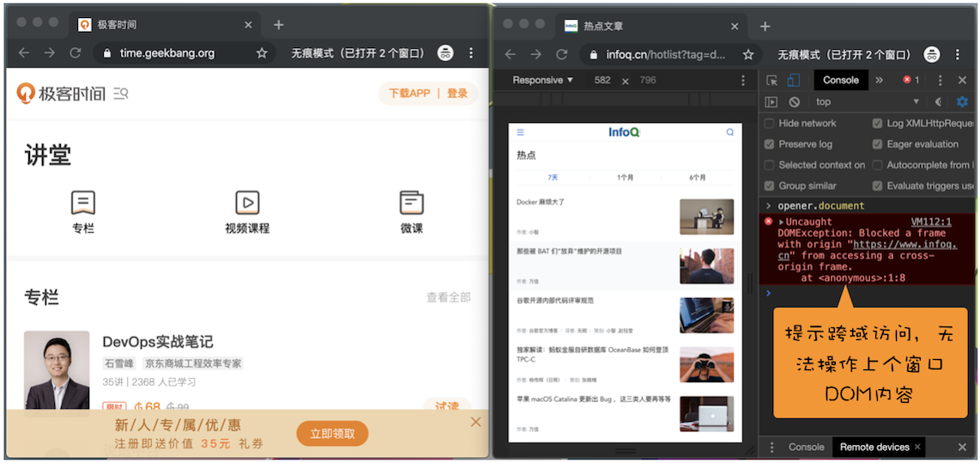
Task: Toggle the Group similar checkbox
Action: point(769,186)
